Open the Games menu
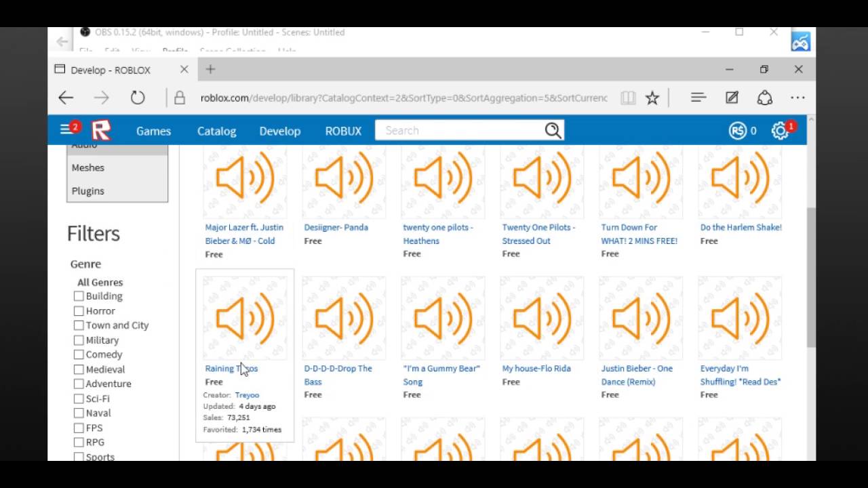868x488 pixels. point(153,131)
